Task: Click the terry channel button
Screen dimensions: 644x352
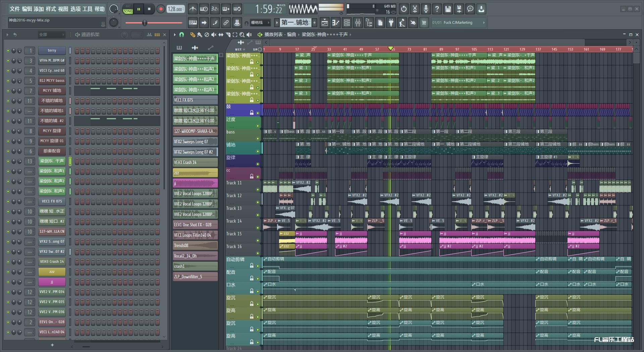Action: (x=52, y=51)
